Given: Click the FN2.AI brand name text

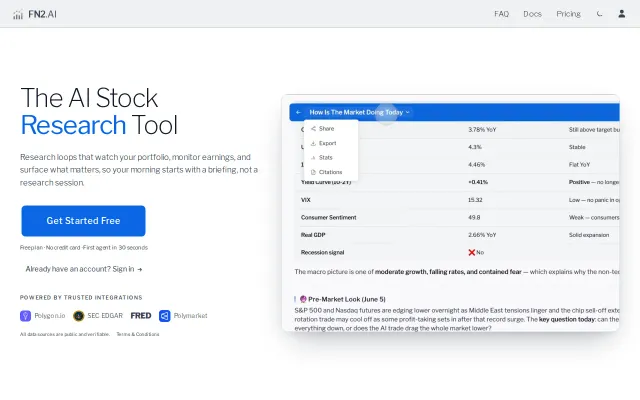Looking at the screenshot, I should pos(42,15).
